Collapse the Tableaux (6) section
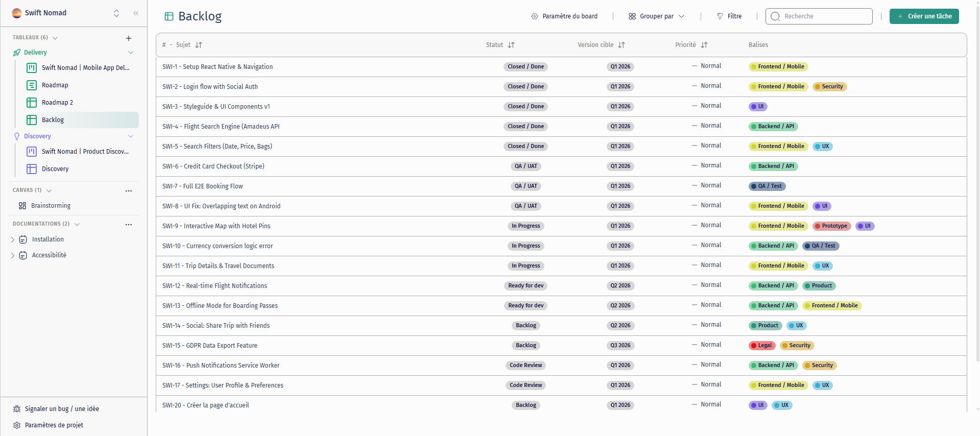This screenshot has height=436, width=980. pyautogui.click(x=55, y=38)
